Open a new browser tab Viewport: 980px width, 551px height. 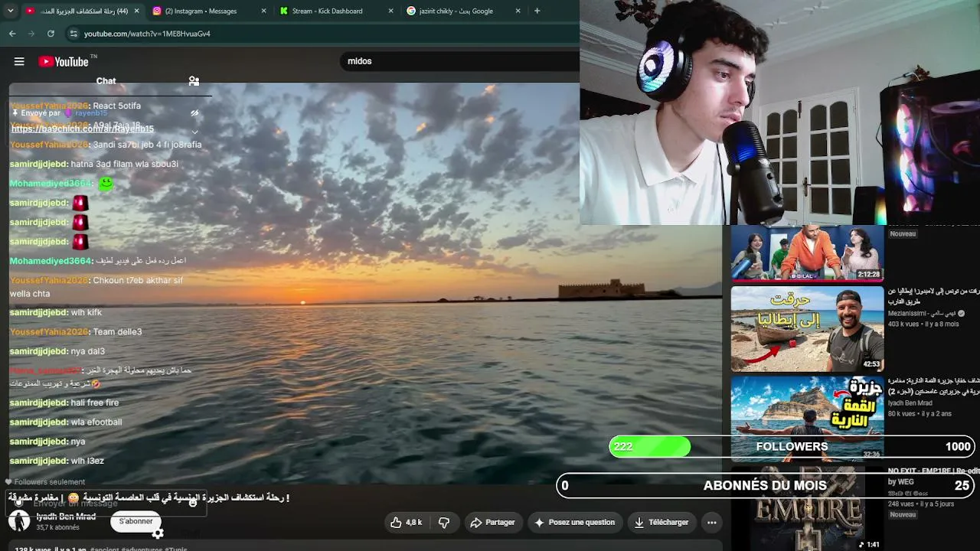tap(537, 11)
